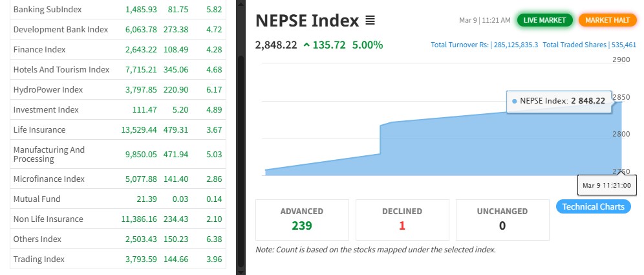Open the hamburger menu beside NEPSE Index
Image resolution: width=644 pixels, height=275 pixels.
tap(370, 20)
